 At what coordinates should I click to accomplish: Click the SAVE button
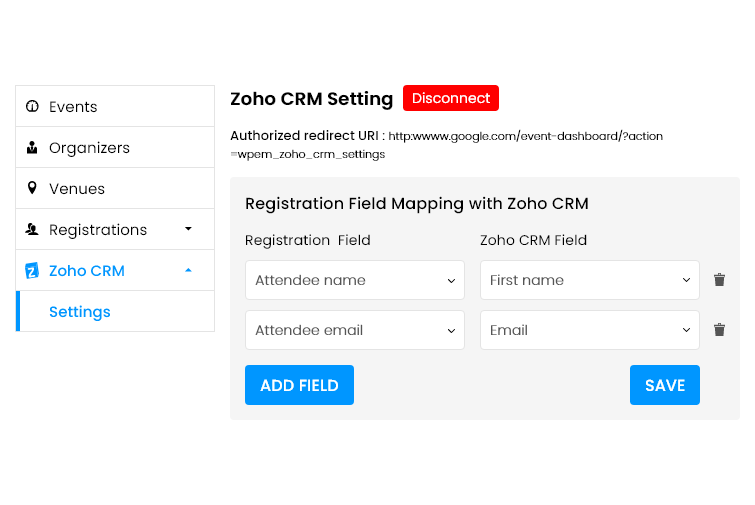coord(665,385)
